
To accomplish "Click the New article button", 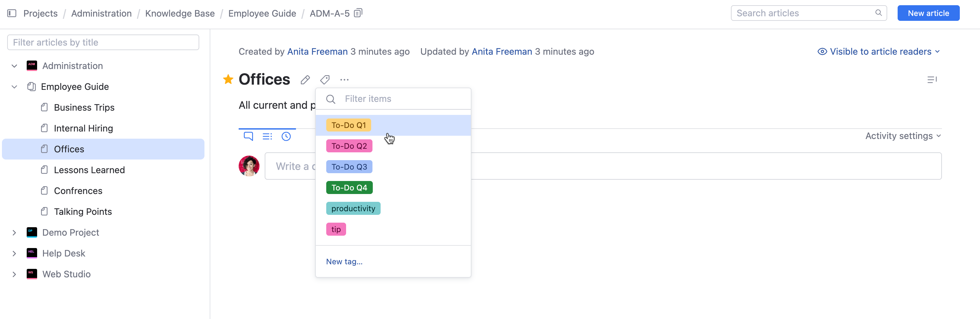I will click(928, 13).
